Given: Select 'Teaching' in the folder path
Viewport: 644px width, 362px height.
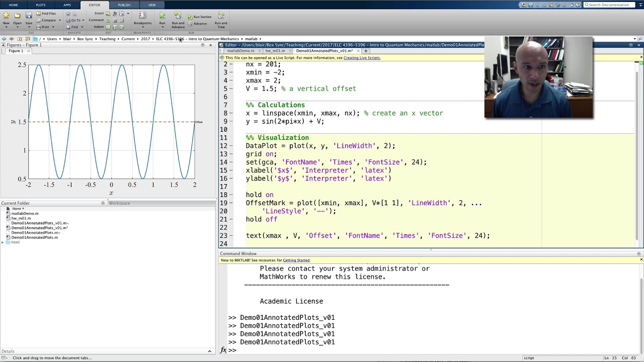Looking at the screenshot, I should pos(107,39).
